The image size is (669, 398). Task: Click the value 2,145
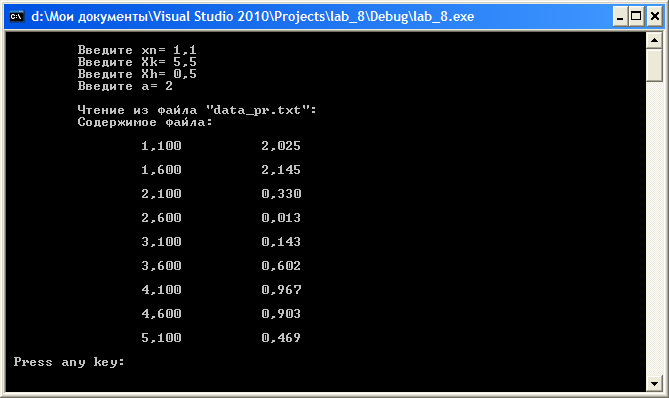[x=281, y=170]
